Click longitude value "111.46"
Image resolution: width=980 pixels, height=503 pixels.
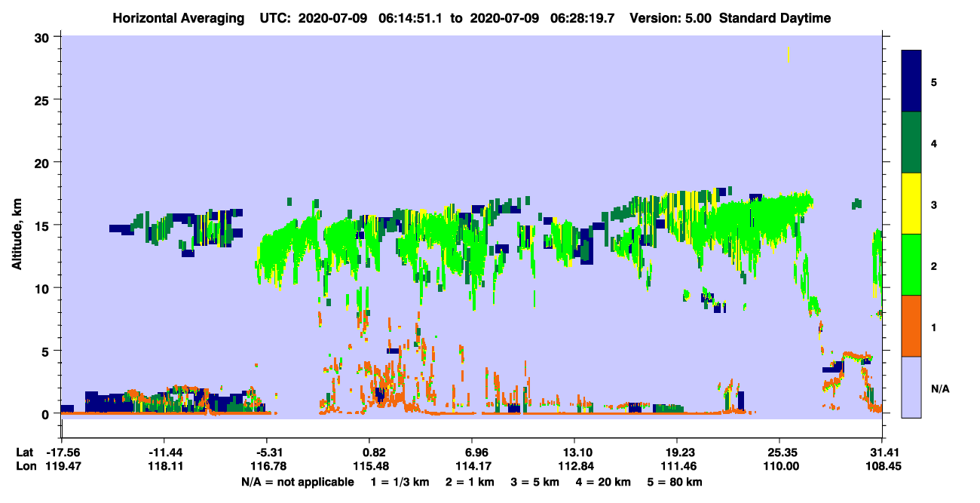click(677, 466)
